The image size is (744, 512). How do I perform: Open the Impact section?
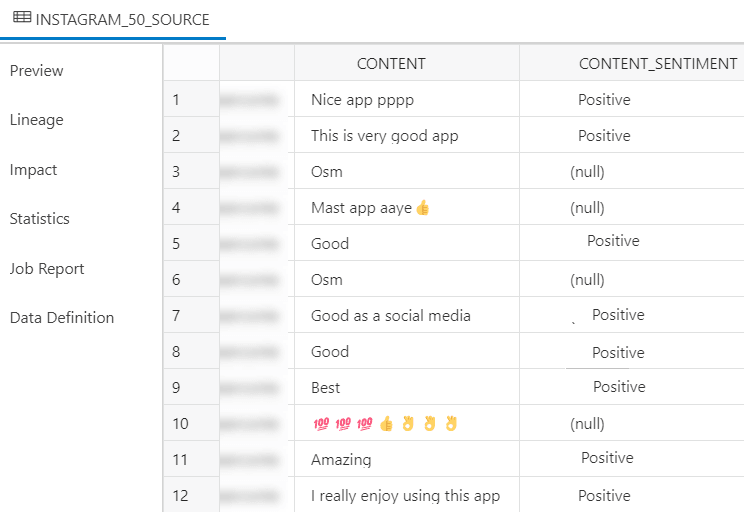33,170
